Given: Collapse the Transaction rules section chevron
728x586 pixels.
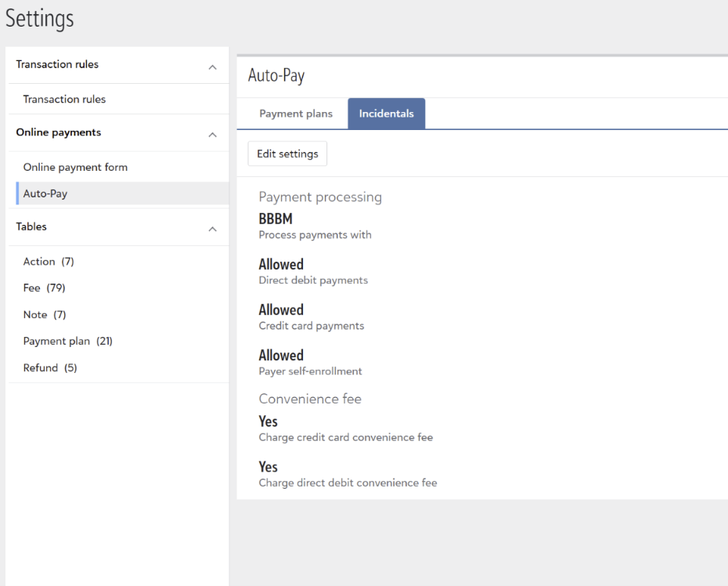Looking at the screenshot, I should (212, 68).
